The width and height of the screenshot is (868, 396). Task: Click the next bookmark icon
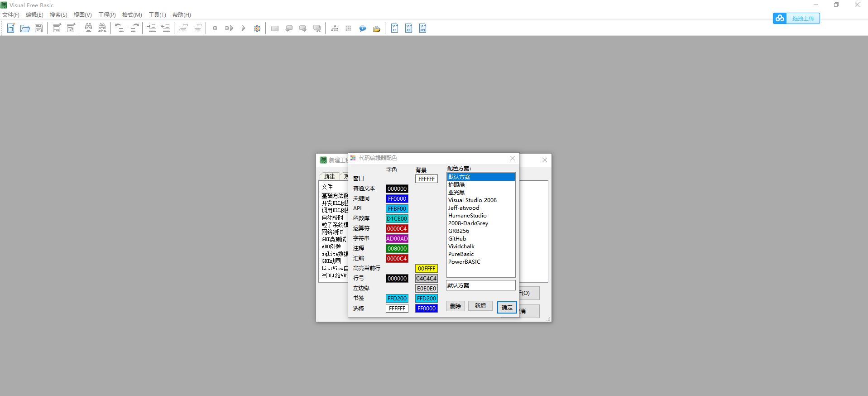click(303, 28)
